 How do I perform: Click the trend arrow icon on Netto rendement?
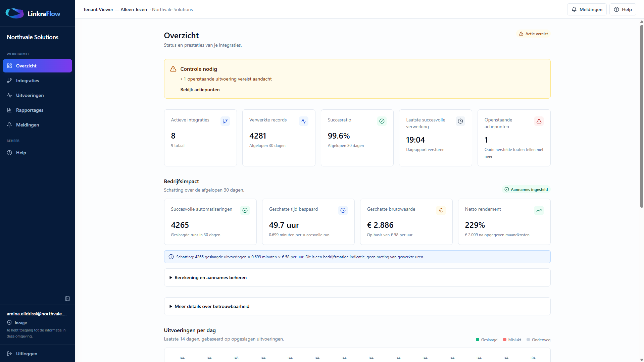point(539,210)
